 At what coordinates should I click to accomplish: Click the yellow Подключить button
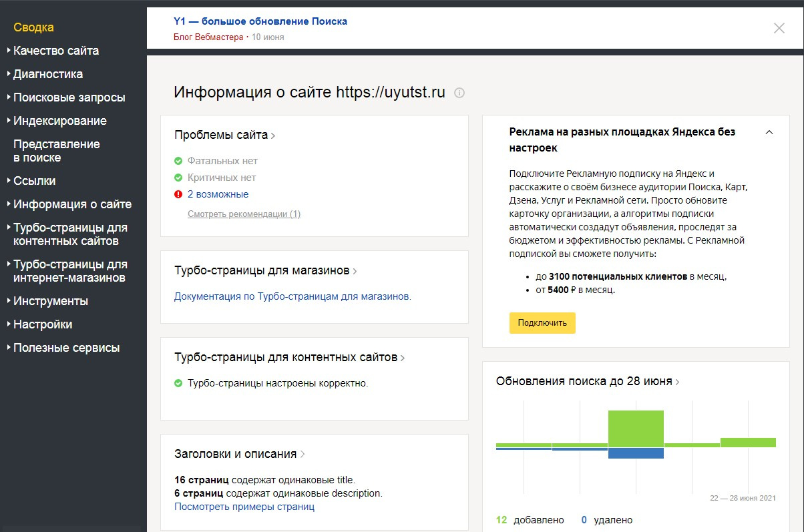[542, 322]
